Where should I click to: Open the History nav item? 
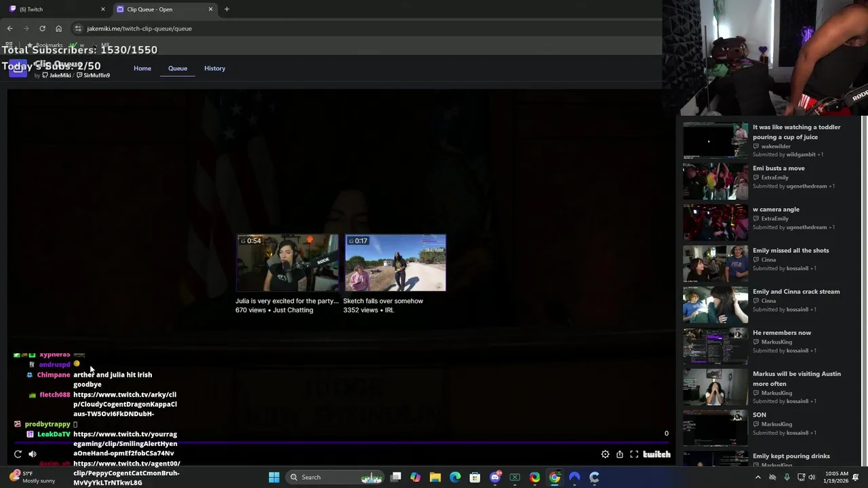[214, 68]
